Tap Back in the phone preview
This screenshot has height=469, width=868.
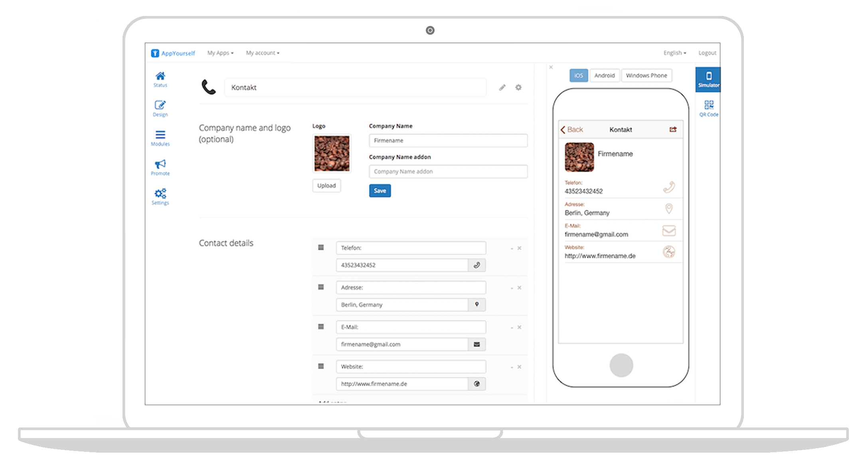click(571, 129)
